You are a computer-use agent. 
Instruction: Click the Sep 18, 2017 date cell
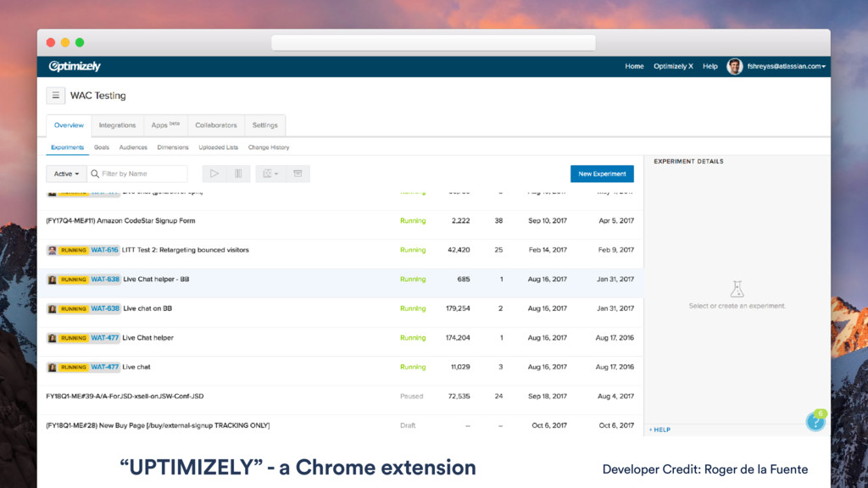click(x=547, y=396)
